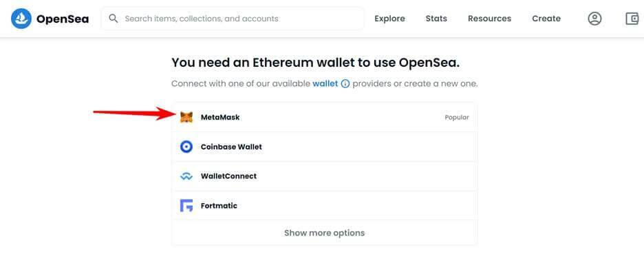Select MetaMask wallet label
Viewport: 644px width, 274px height.
pyautogui.click(x=220, y=118)
